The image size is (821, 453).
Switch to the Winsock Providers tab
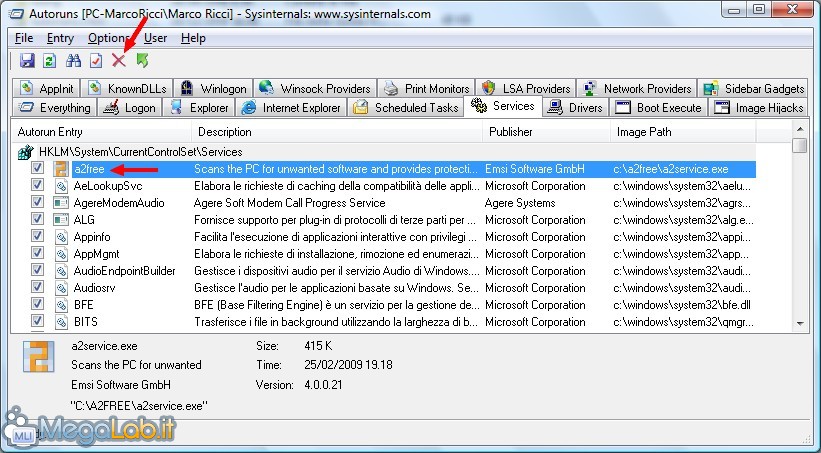[315, 89]
